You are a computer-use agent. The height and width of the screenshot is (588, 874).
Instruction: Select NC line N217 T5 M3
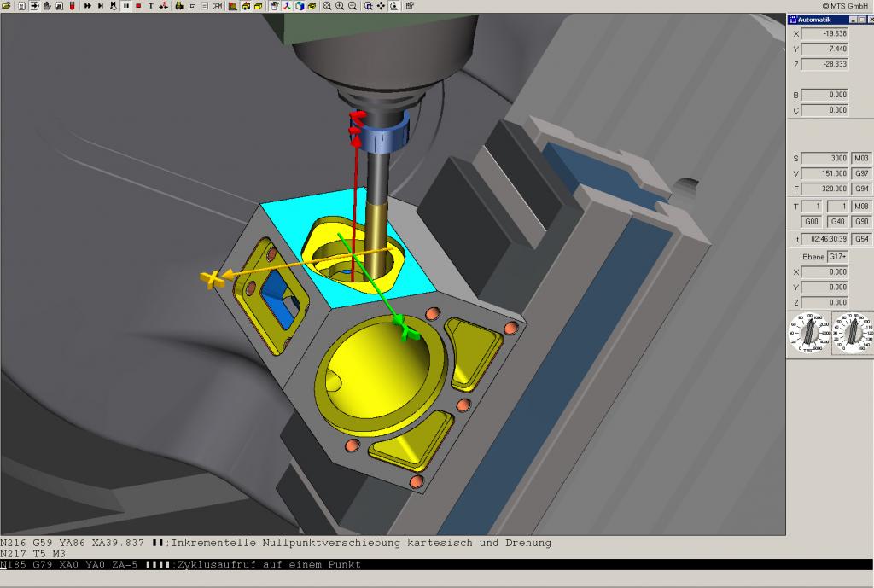click(33, 554)
